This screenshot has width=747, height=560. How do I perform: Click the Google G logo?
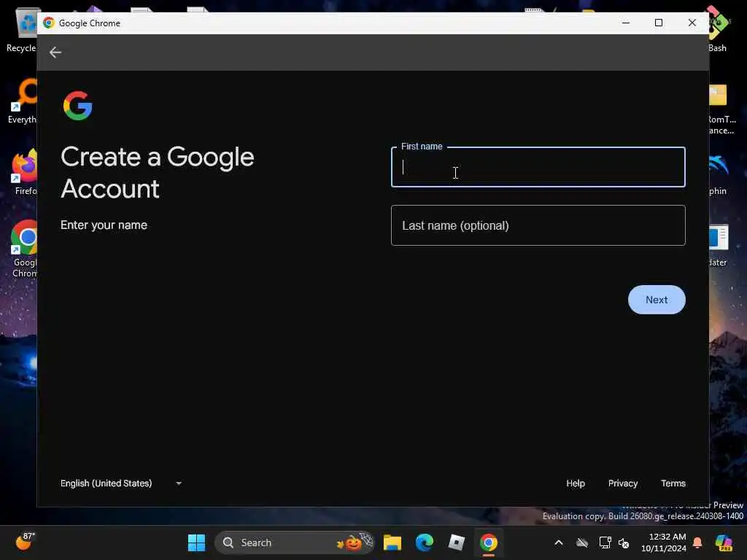[77, 106]
